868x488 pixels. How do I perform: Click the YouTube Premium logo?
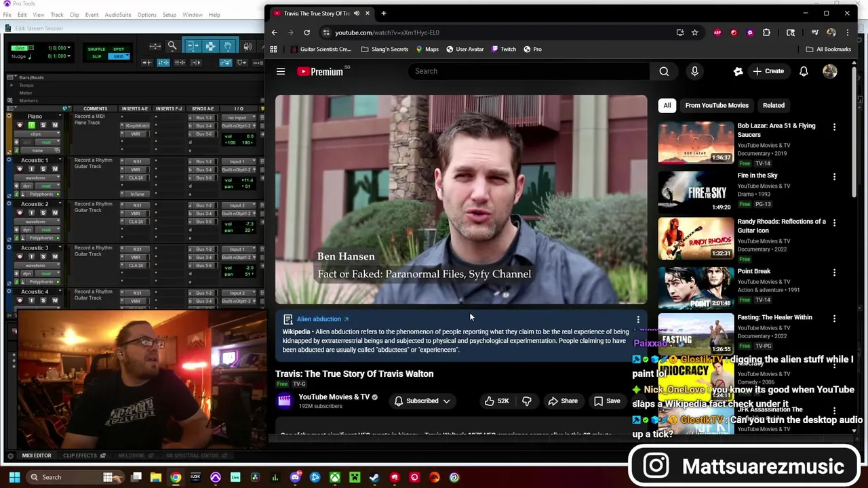point(321,71)
